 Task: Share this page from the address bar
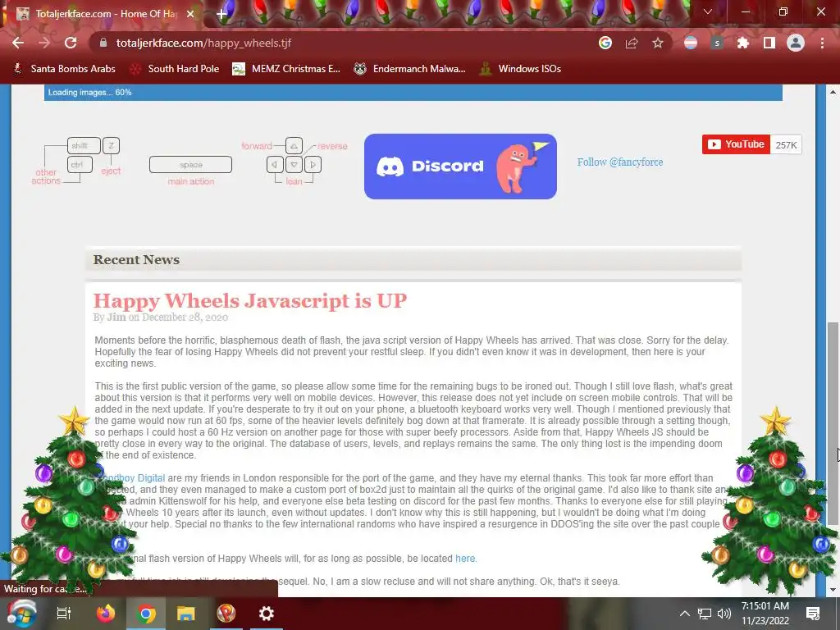point(632,43)
